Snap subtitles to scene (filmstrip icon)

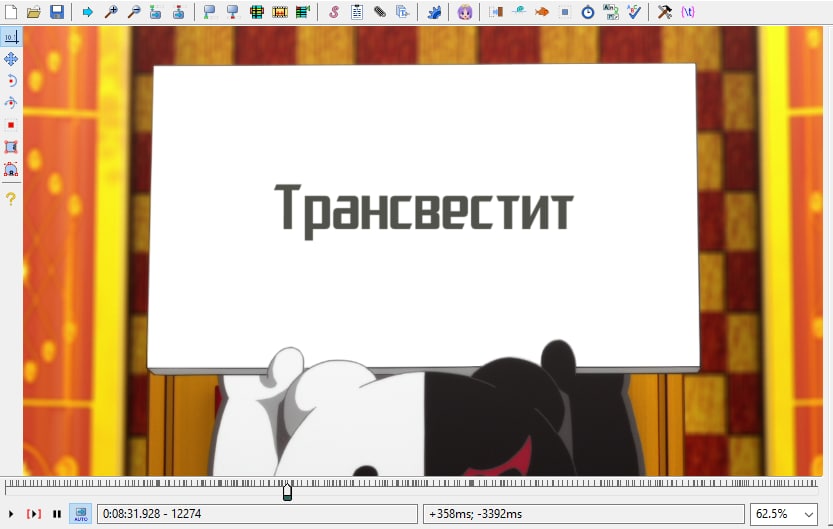pyautogui.click(x=280, y=12)
